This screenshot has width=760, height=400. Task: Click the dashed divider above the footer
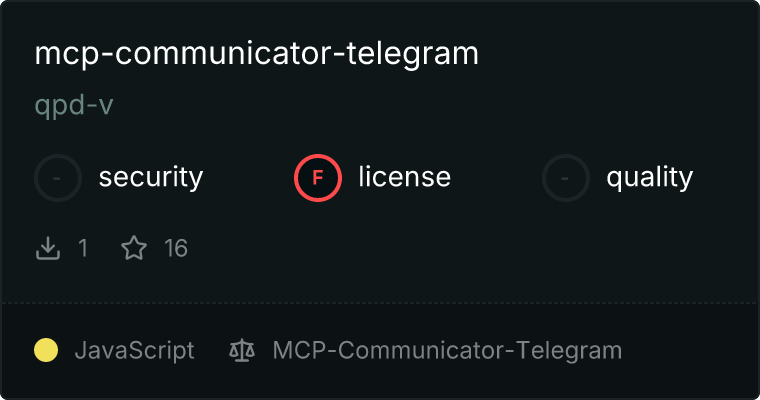380,303
